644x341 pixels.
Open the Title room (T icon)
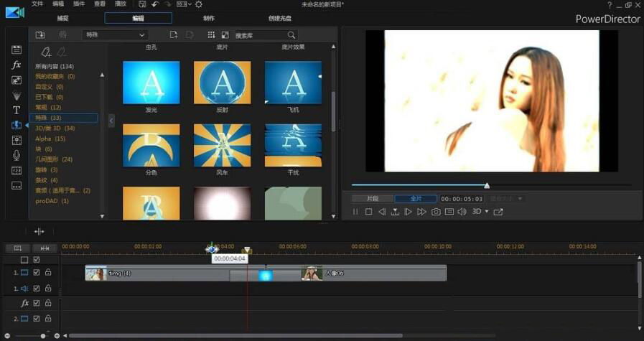17,110
